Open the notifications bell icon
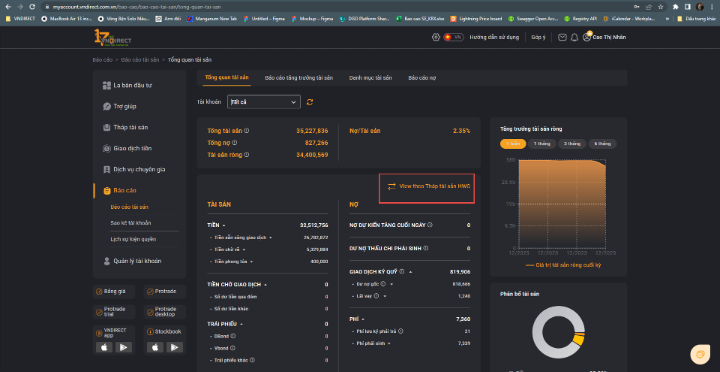The height and width of the screenshot is (372, 720). click(574, 37)
